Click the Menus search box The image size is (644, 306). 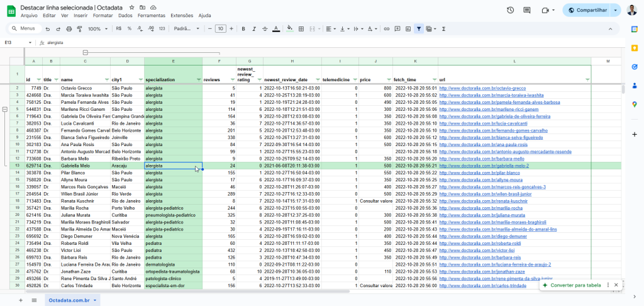click(25, 29)
